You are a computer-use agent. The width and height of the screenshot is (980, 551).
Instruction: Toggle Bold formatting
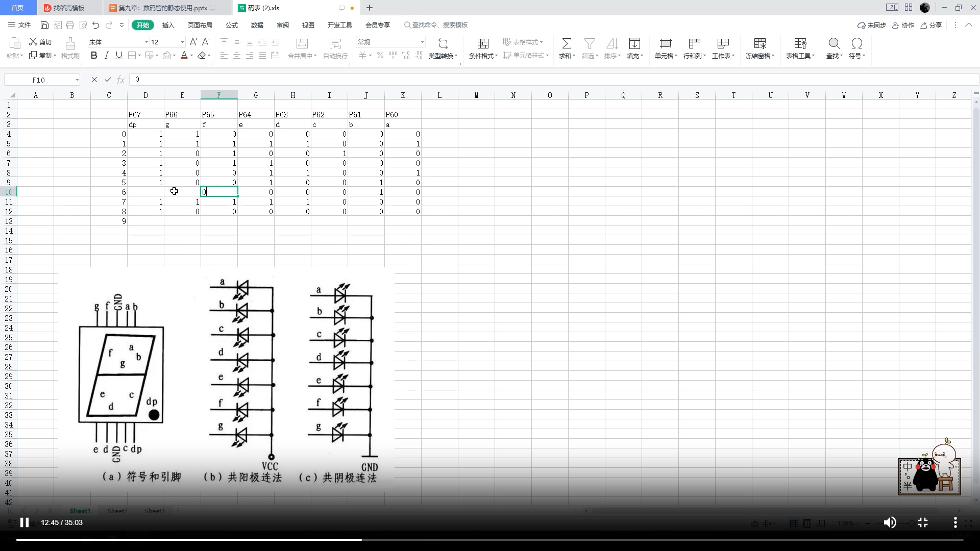coord(94,55)
